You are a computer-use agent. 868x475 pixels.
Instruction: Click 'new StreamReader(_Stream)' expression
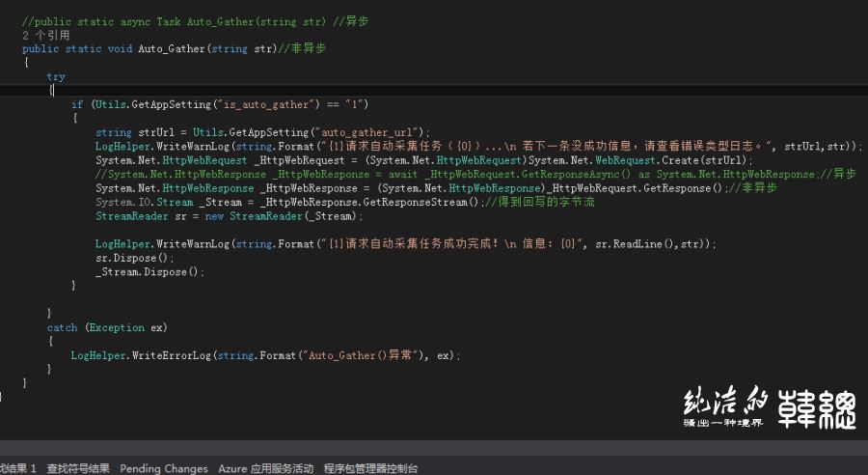282,216
